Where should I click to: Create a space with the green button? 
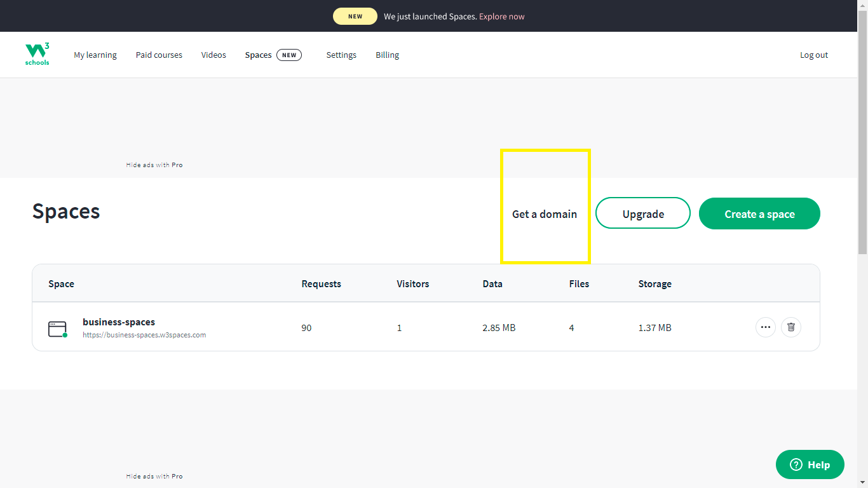click(759, 213)
